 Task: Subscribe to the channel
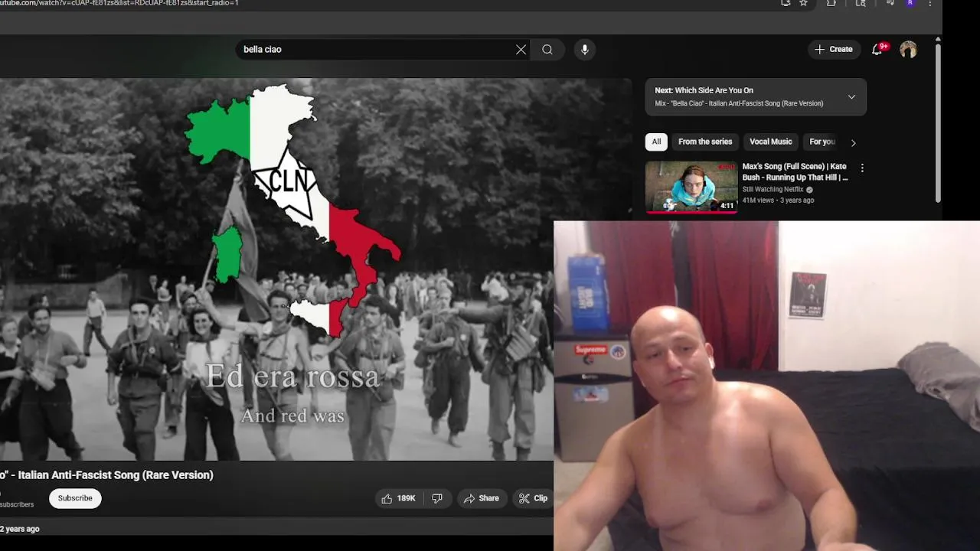point(75,498)
